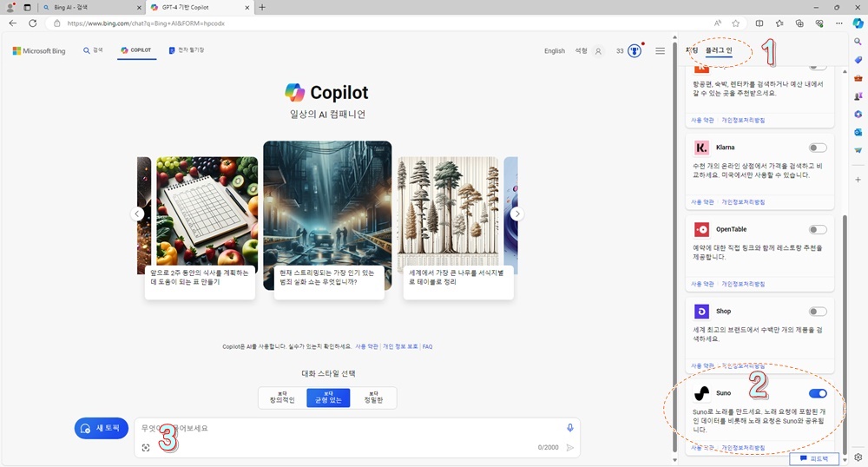Toggle the partially hidden top plugin switch
This screenshot has height=467, width=868.
[818, 68]
